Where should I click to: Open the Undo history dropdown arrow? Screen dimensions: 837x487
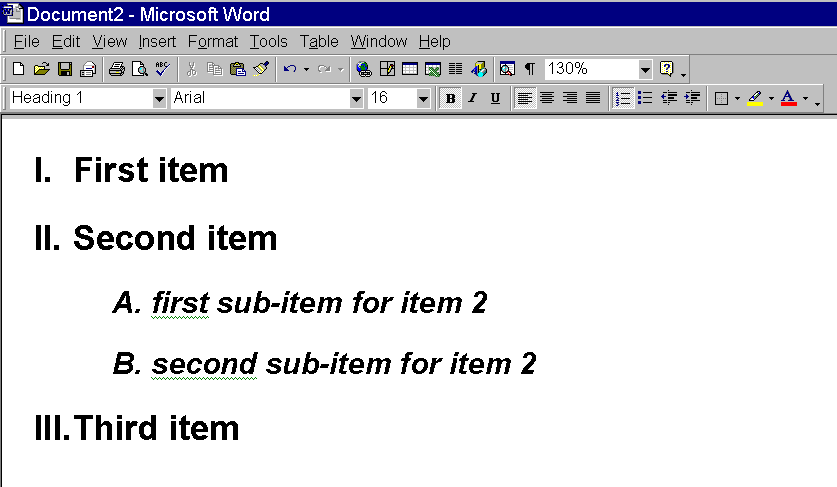click(x=306, y=69)
